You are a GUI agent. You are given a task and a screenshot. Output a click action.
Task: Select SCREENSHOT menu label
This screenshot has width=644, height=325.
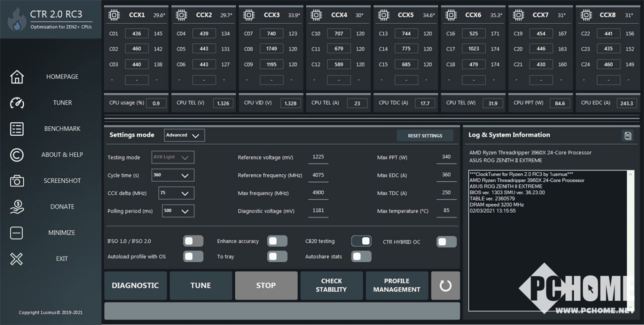(62, 180)
